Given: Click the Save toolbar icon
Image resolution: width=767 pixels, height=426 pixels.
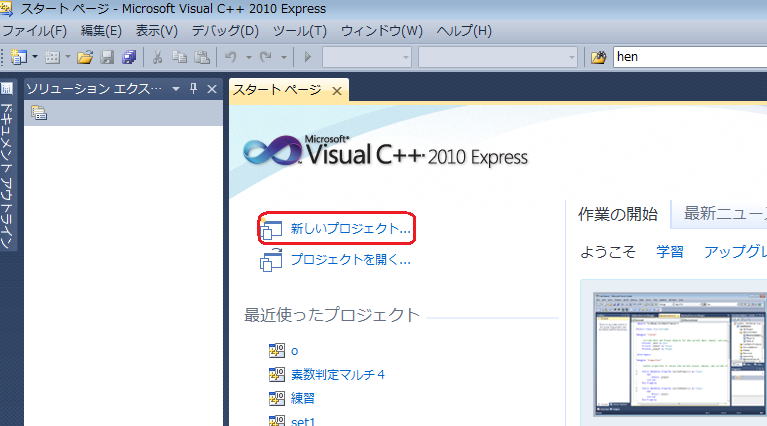Looking at the screenshot, I should coord(107,57).
